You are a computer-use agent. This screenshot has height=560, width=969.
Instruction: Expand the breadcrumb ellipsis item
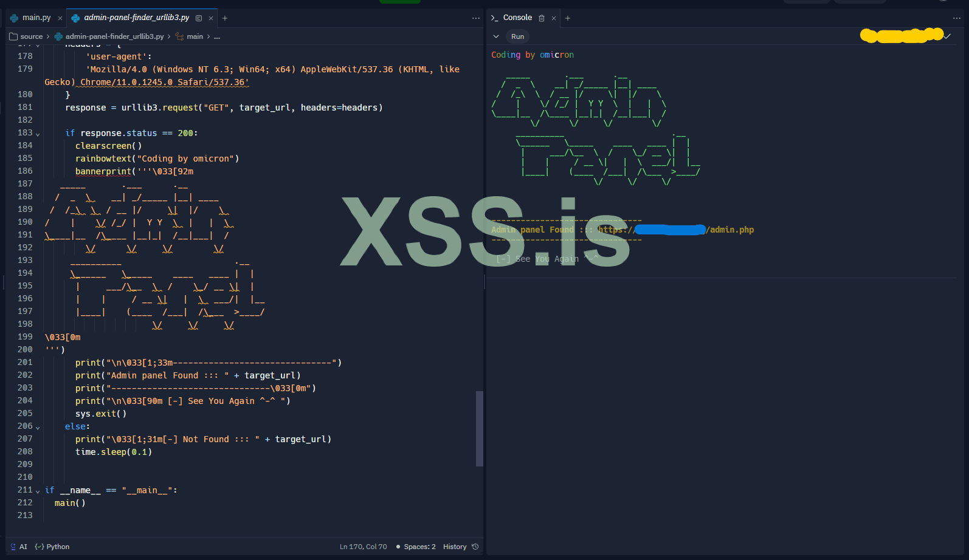(217, 37)
